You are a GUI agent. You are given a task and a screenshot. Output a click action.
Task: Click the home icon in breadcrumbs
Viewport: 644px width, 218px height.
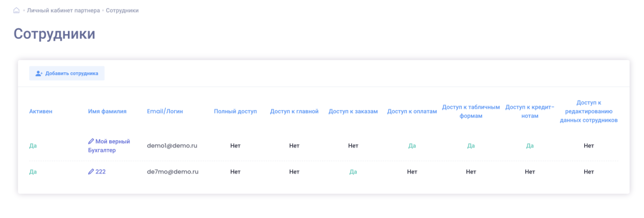pyautogui.click(x=17, y=11)
